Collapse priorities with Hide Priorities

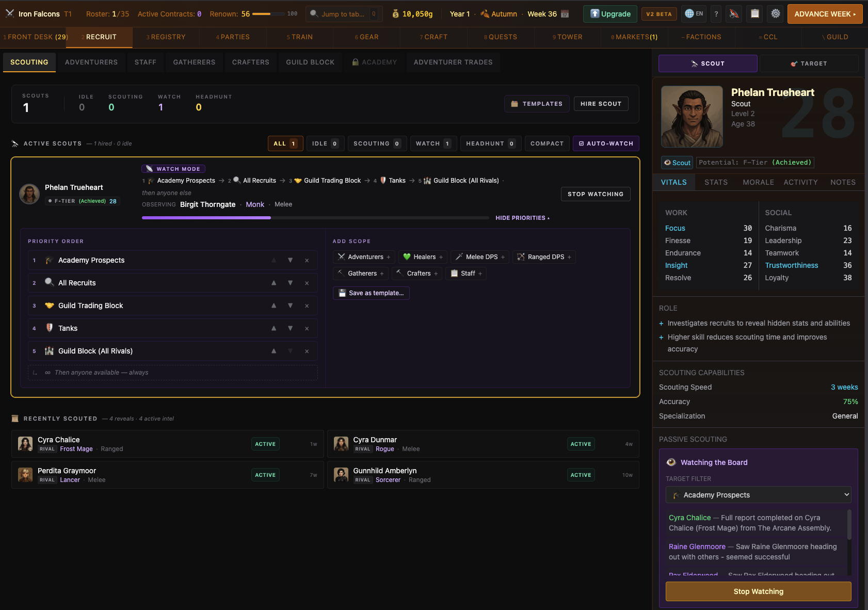click(522, 218)
